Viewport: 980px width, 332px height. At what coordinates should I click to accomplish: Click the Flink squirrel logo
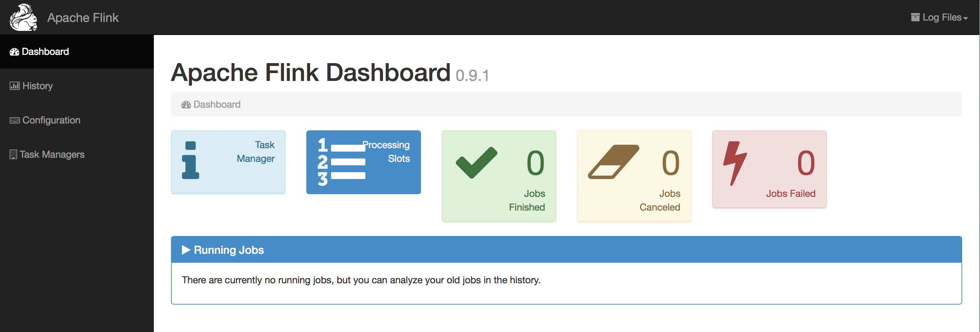23,17
